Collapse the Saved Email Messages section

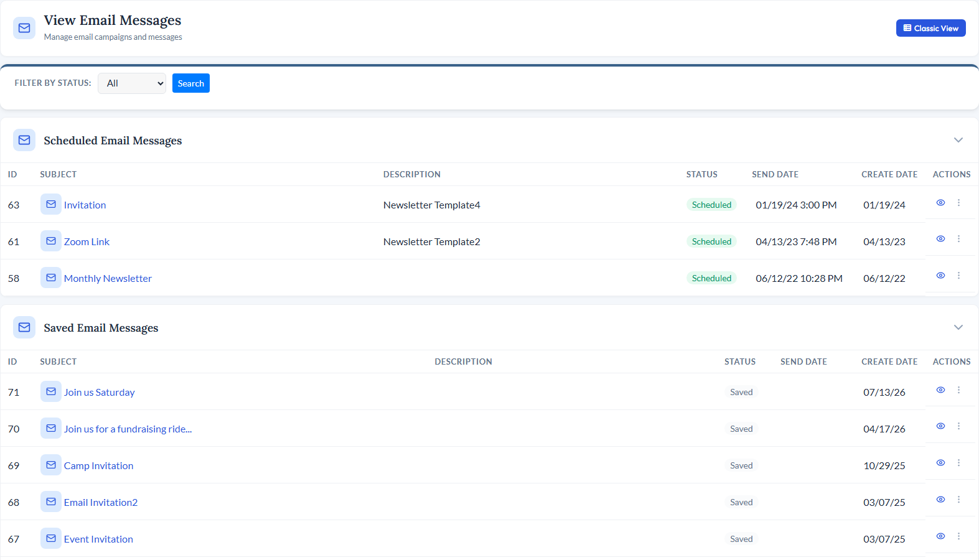[x=958, y=327]
